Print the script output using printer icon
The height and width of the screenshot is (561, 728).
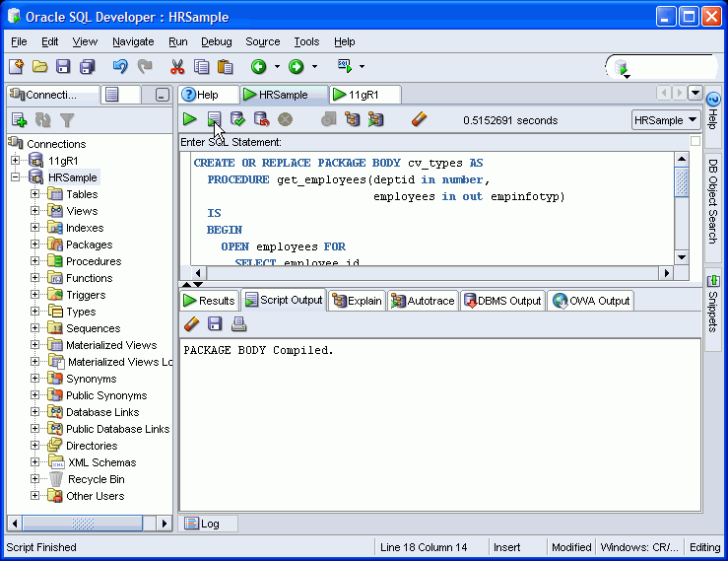pos(238,324)
